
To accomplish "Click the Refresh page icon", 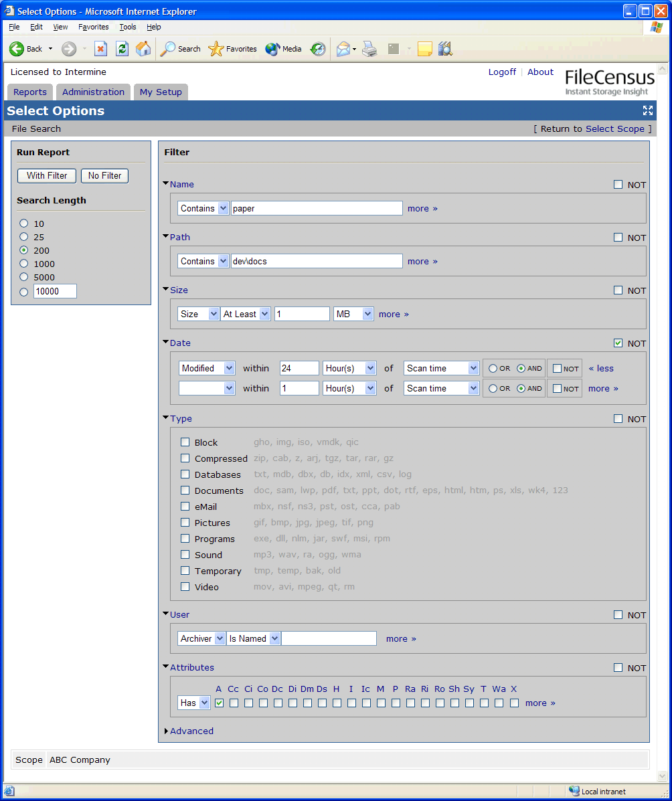I will pyautogui.click(x=122, y=49).
